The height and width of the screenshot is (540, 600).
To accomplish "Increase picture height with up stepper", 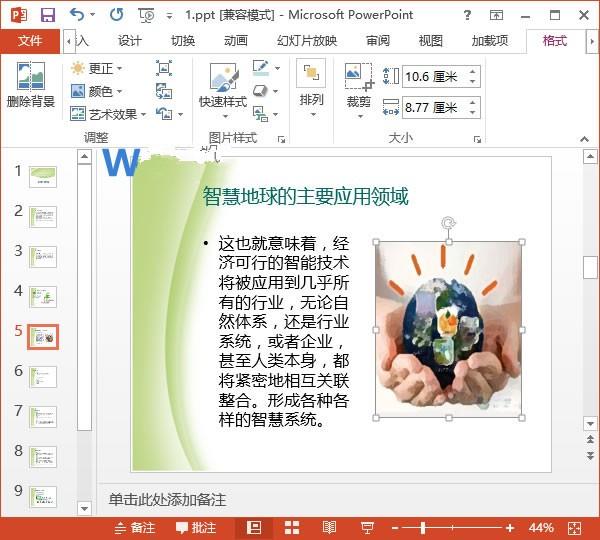I will (473, 72).
